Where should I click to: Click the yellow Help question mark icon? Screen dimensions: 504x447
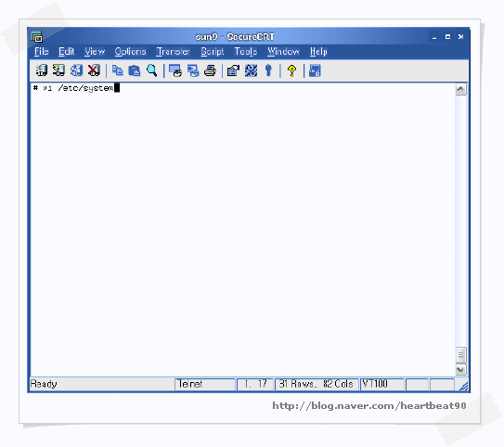[291, 70]
